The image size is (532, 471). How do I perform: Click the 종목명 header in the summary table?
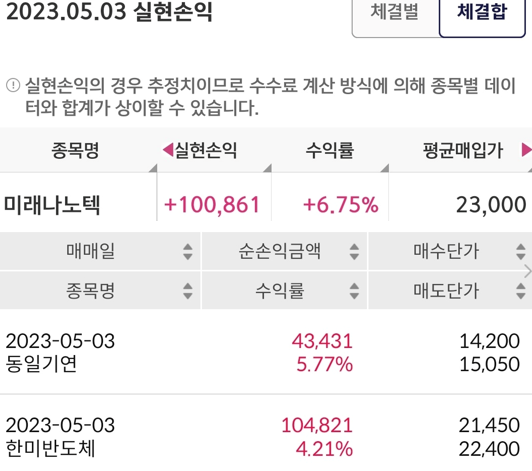pyautogui.click(x=75, y=150)
